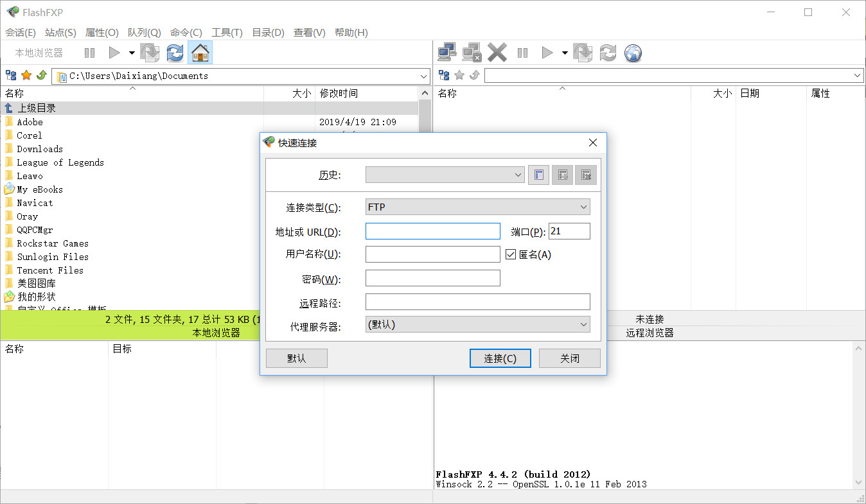
Task: Click the remote folder tree icon
Action: [444, 76]
